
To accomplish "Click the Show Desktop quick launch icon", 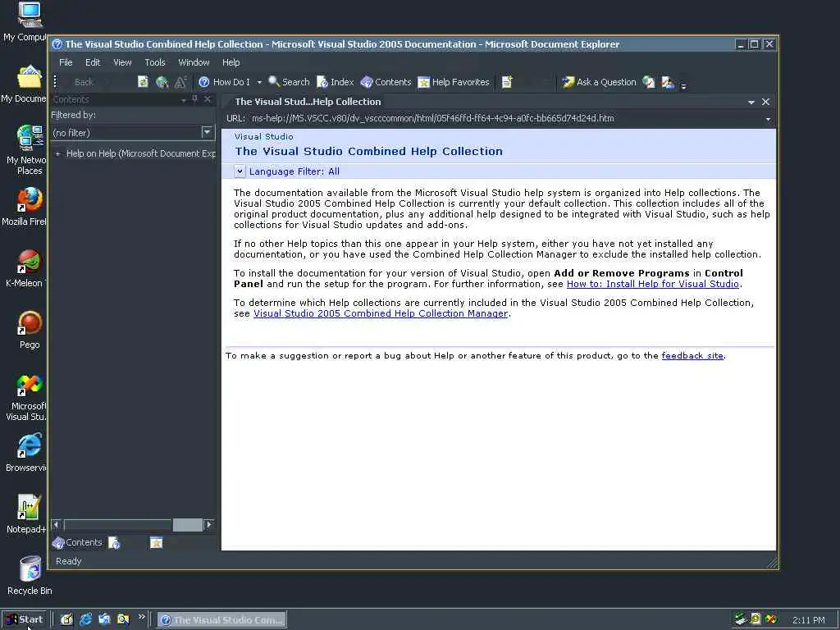I will click(x=66, y=620).
